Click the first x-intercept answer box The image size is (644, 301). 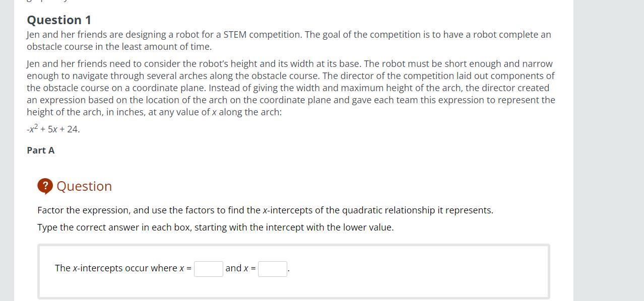(x=208, y=269)
